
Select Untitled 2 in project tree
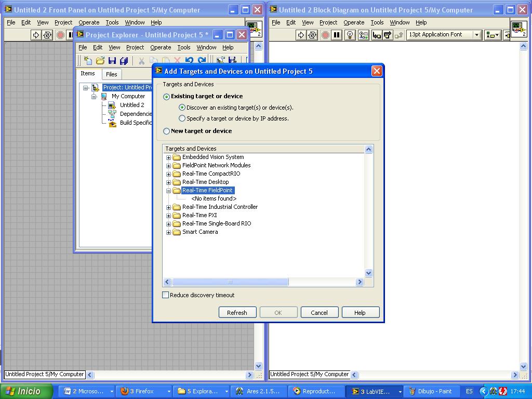[x=132, y=105]
